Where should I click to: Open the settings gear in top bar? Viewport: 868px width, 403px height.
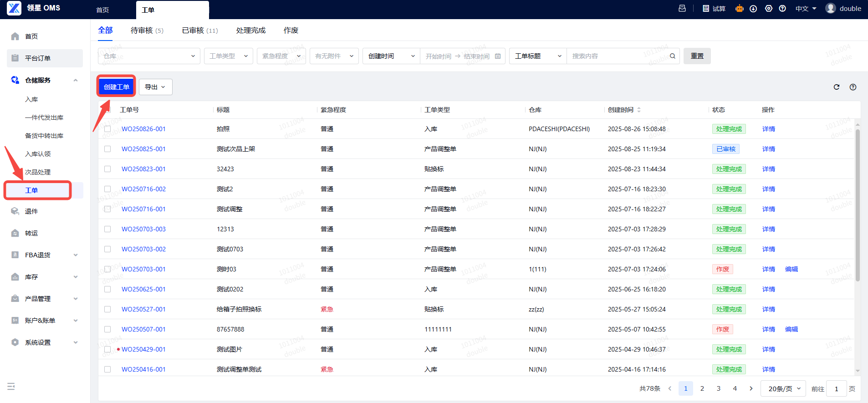coord(769,9)
